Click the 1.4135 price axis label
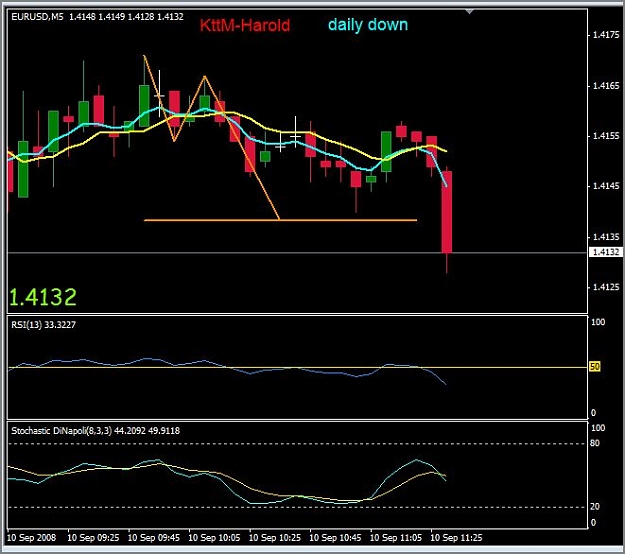 [x=606, y=237]
